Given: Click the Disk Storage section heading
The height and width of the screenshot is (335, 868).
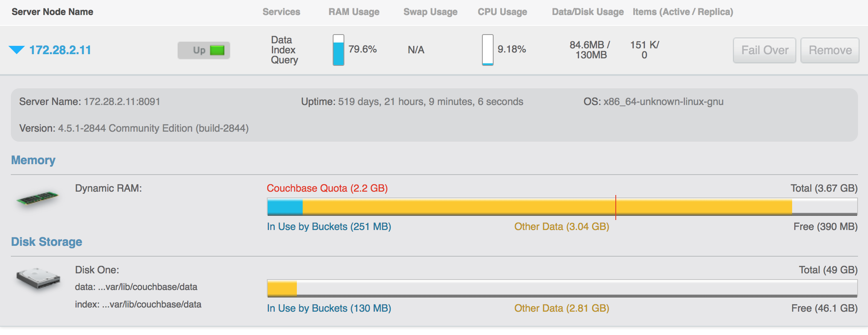Looking at the screenshot, I should pos(47,242).
